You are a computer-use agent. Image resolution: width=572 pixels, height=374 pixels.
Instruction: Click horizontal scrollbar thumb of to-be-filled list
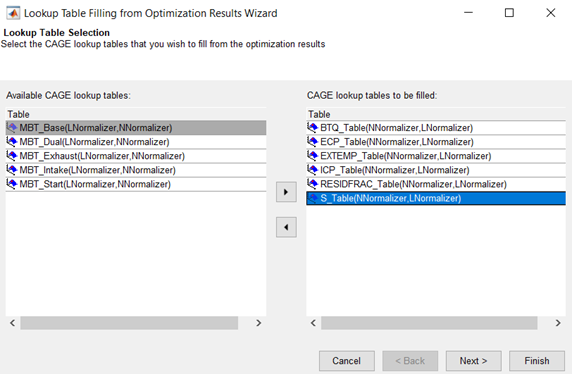tap(429, 323)
